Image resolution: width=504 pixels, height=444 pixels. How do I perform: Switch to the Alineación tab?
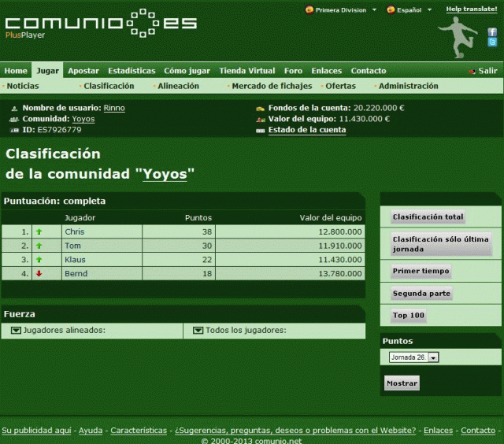tap(178, 86)
